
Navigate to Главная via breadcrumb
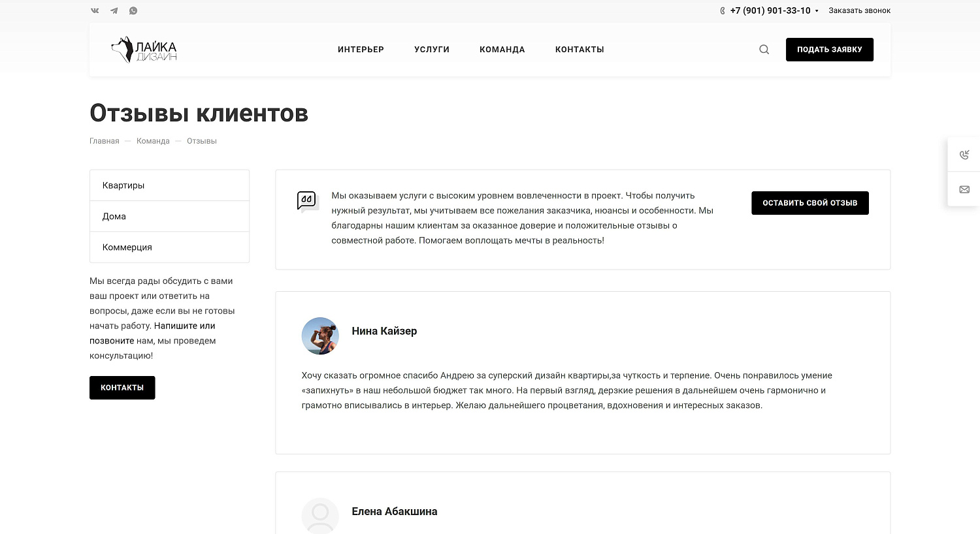tap(104, 140)
